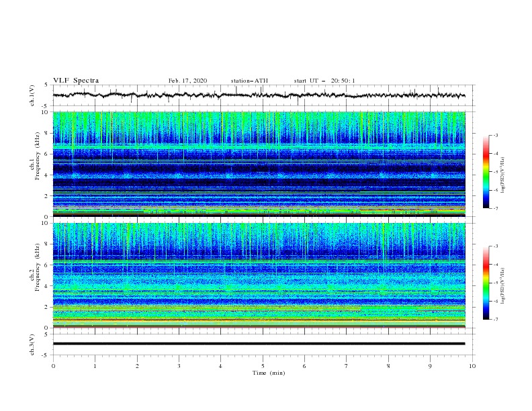
Task: Click the "Time (min)" x-axis label
Action: [x=269, y=373]
